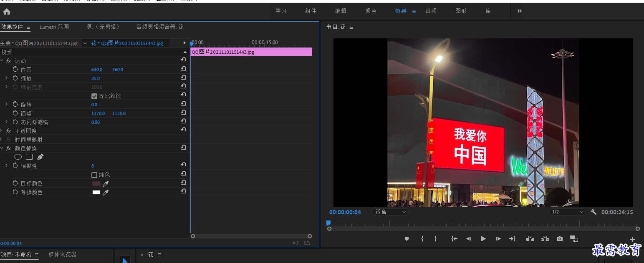644x263 pixels.
Task: Reset the 不透明度 effect
Action: (183, 130)
